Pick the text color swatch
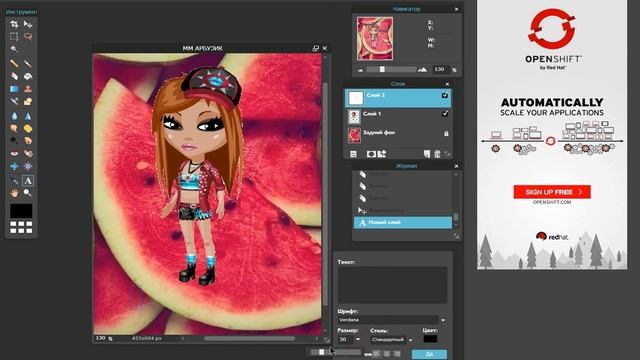This screenshot has width=640, height=360. 430,339
